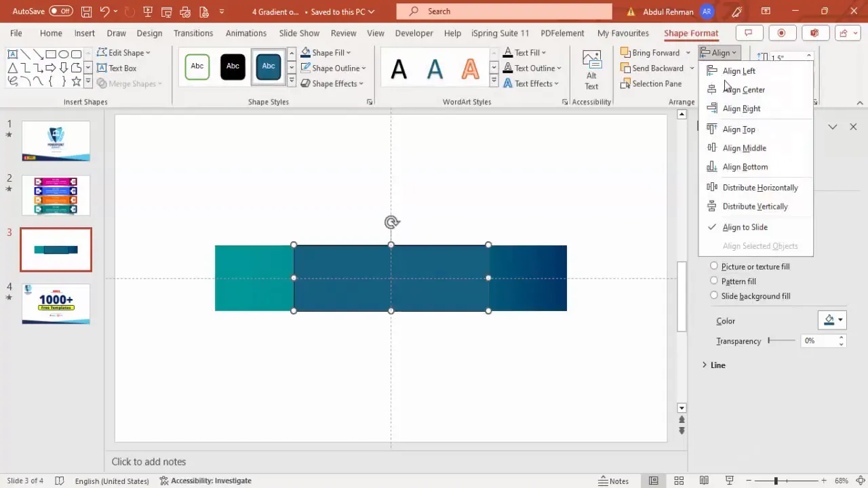Apply the blue WordArt style A

(x=435, y=68)
